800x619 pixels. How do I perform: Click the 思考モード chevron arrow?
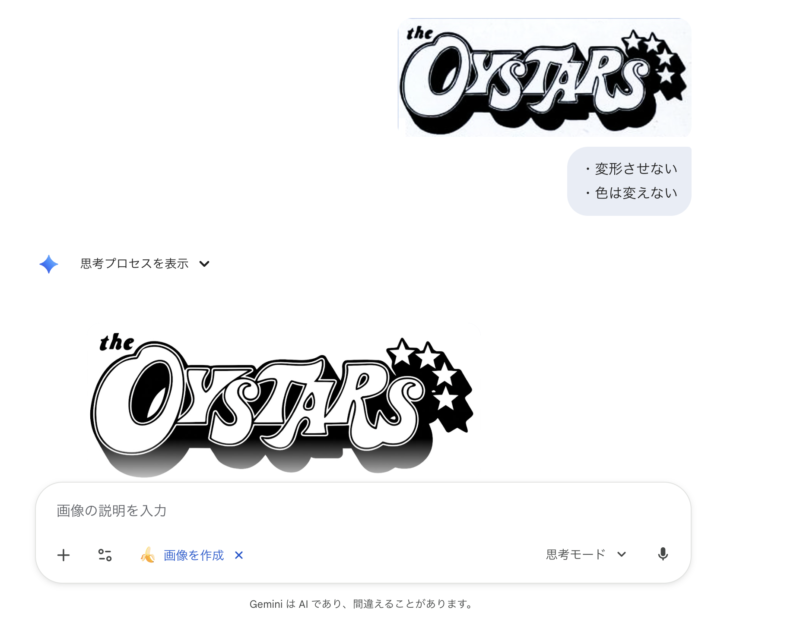(x=621, y=554)
